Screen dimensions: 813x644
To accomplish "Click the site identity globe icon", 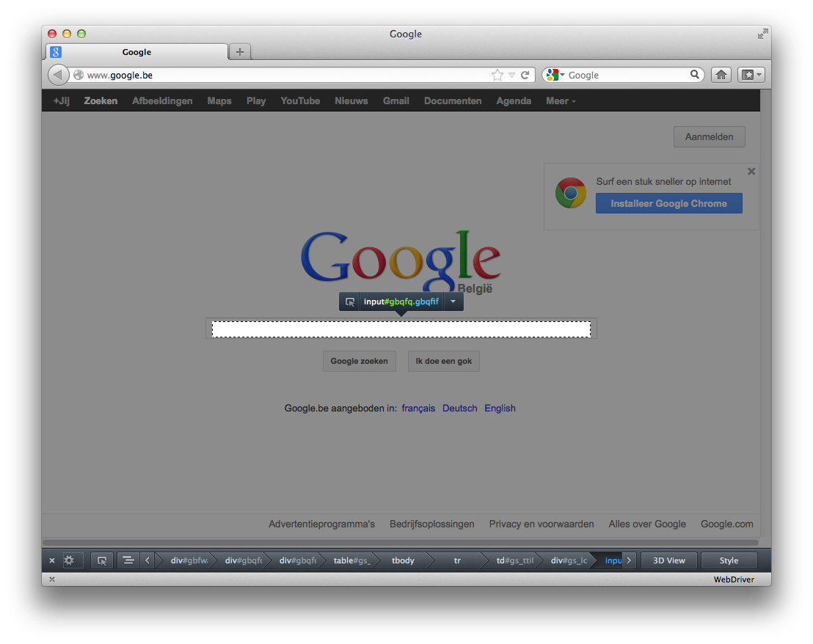I will 79,75.
